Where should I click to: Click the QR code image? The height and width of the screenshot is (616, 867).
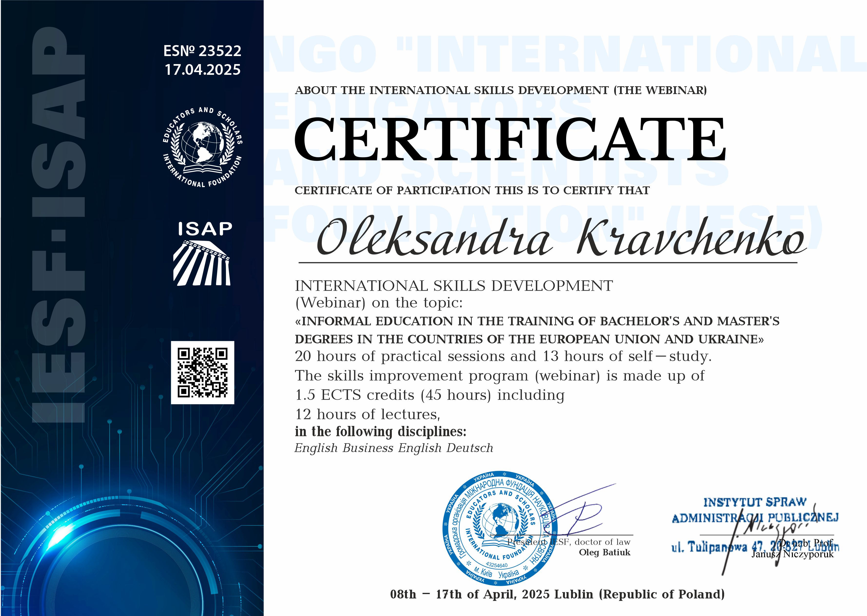[x=203, y=373]
